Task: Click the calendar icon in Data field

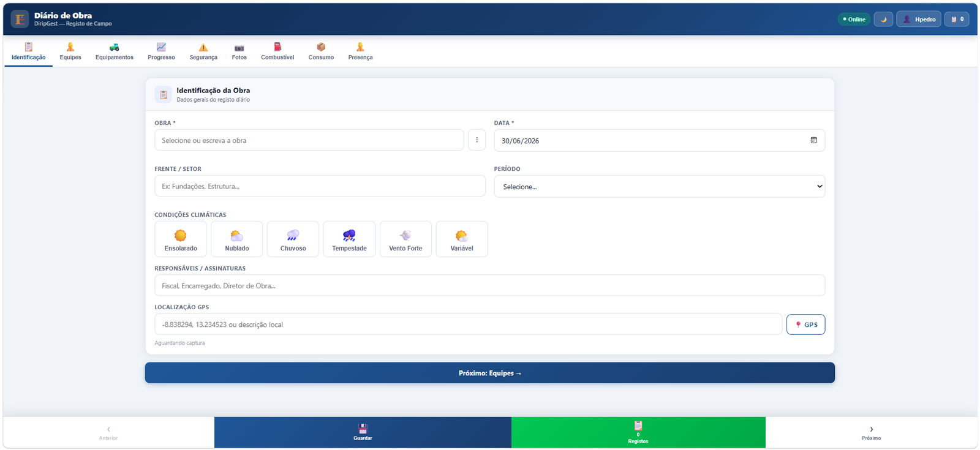Action: coord(813,140)
